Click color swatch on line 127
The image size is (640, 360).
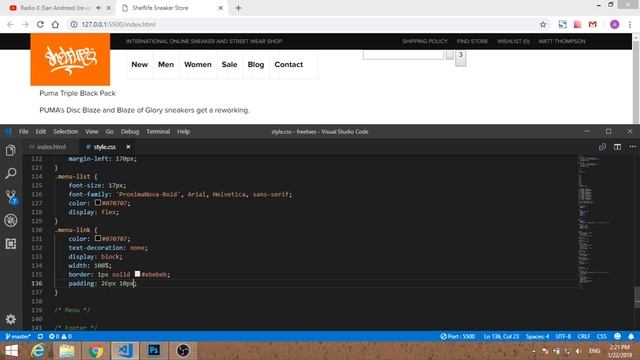click(98, 202)
